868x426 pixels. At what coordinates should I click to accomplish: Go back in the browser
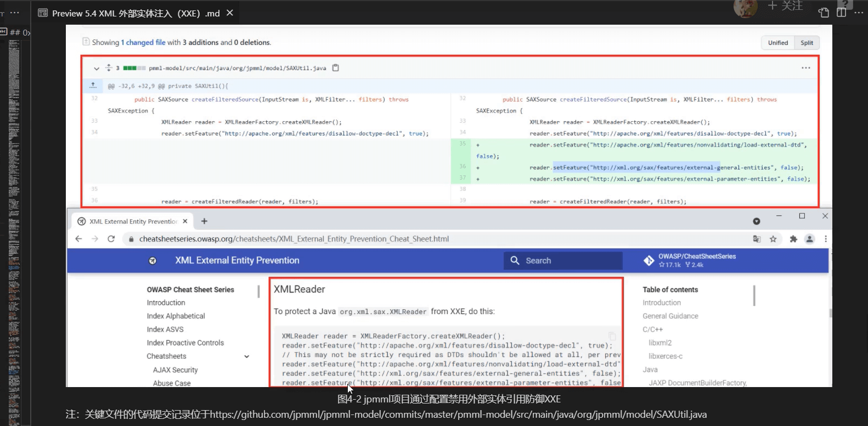pos(78,238)
